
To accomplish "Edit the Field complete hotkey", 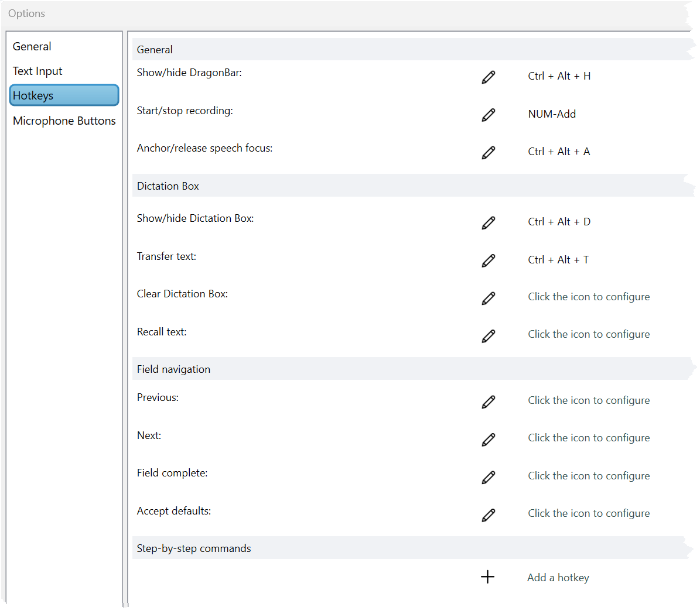I will [488, 477].
